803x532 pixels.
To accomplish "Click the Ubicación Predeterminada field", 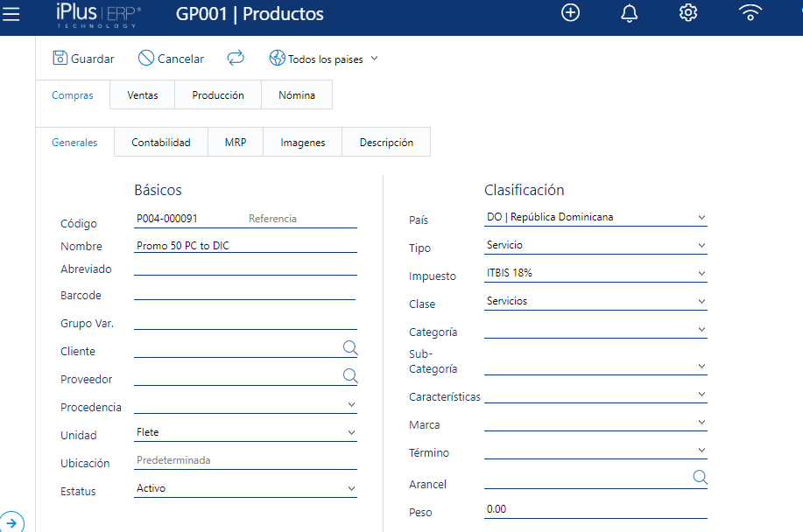I will pos(245,460).
